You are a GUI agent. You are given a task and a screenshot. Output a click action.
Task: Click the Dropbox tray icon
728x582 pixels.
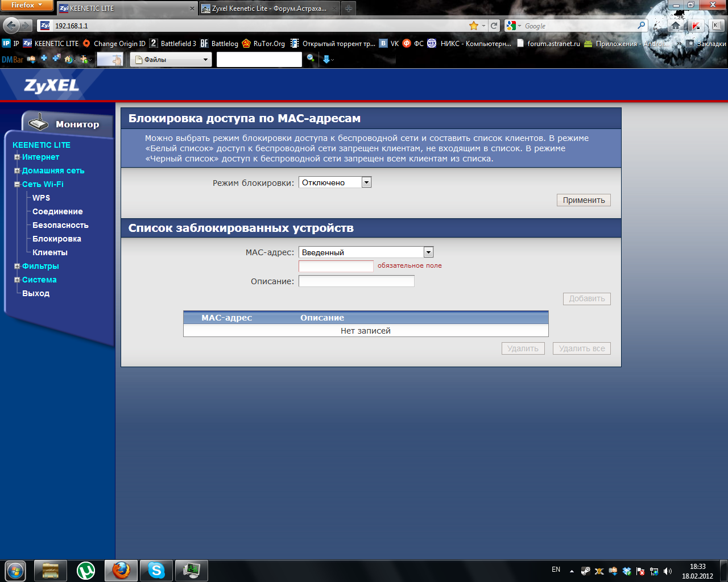click(x=627, y=571)
